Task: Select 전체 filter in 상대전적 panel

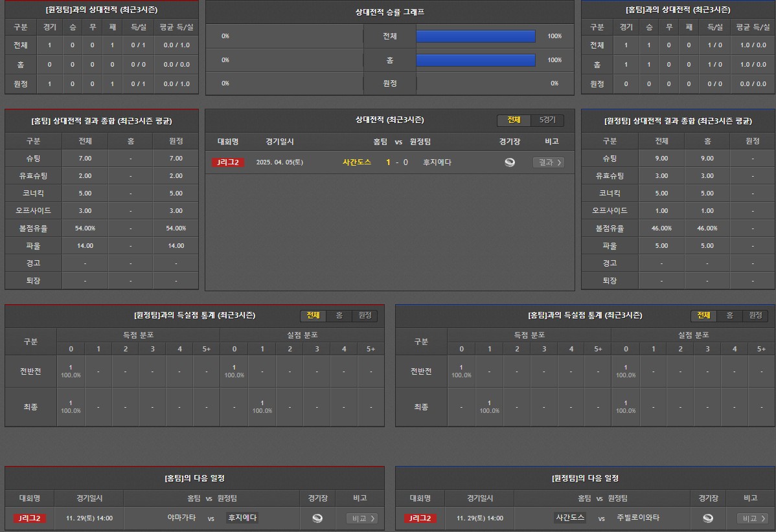Action: point(514,120)
